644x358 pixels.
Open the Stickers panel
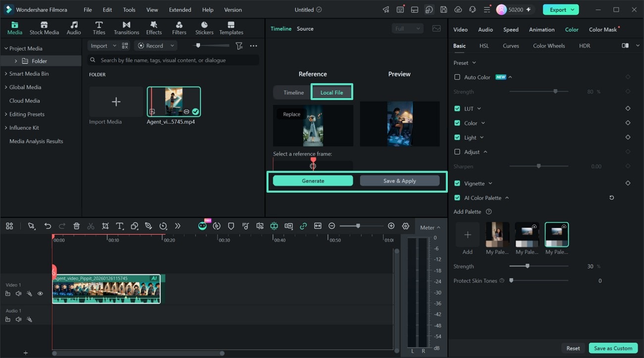pos(204,28)
